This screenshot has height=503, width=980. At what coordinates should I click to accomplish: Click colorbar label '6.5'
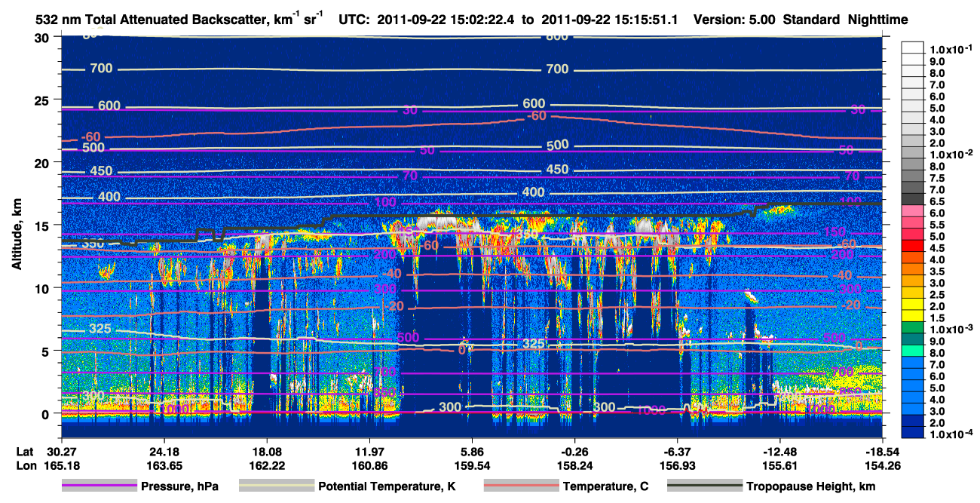click(x=936, y=201)
